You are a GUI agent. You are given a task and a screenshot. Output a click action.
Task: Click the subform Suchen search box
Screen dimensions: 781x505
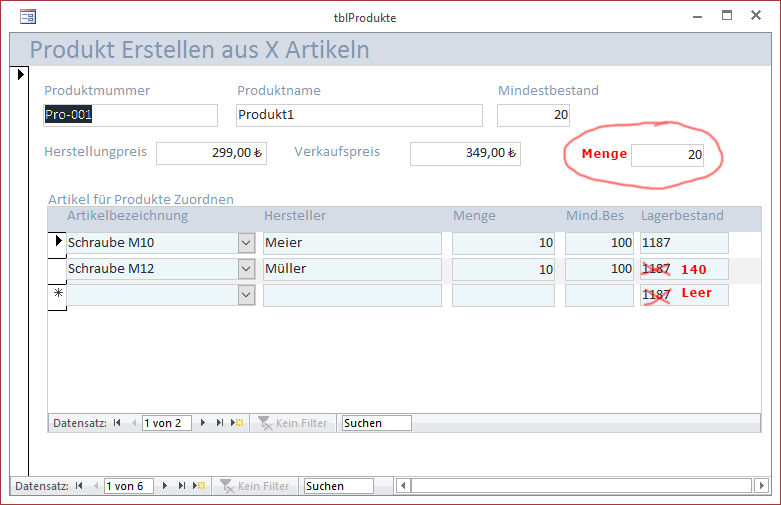pos(377,423)
